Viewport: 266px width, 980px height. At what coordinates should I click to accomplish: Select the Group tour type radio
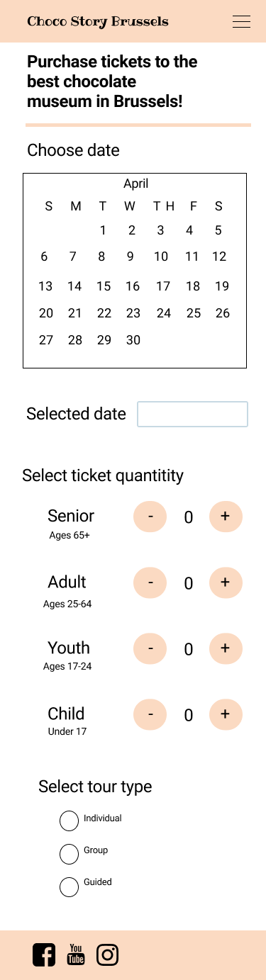pyautogui.click(x=69, y=854)
